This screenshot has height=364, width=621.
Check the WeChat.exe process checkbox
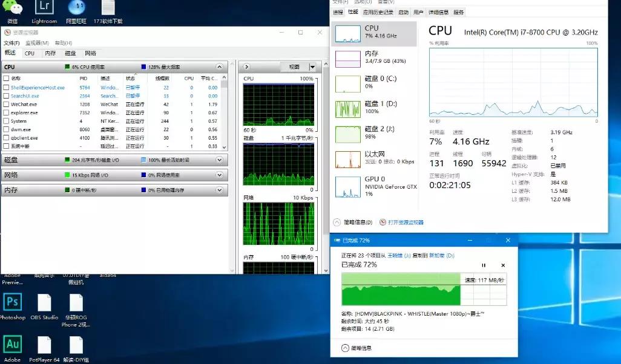6,105
